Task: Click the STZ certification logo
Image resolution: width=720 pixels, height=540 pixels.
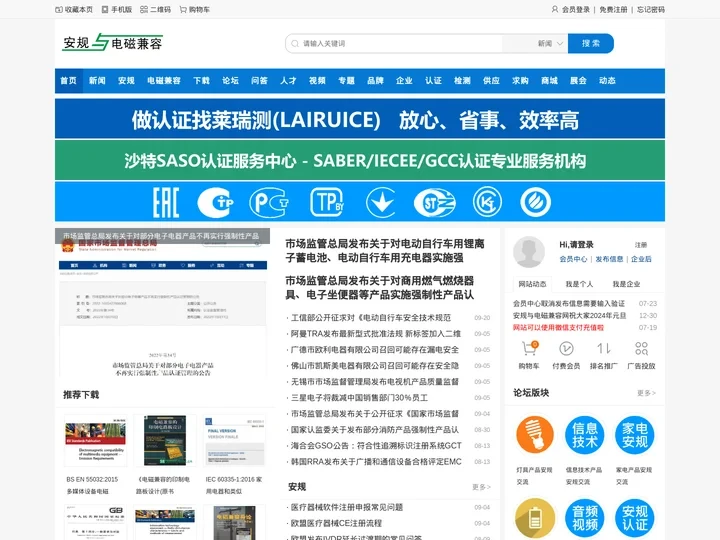Action: [434, 202]
